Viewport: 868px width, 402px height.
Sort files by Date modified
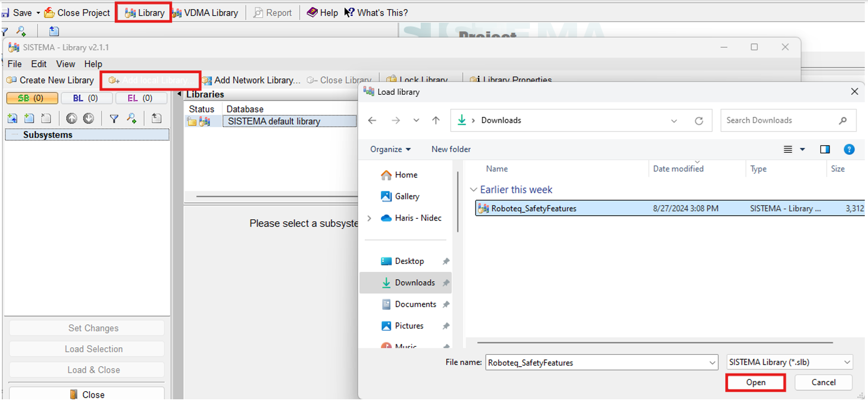tap(678, 169)
